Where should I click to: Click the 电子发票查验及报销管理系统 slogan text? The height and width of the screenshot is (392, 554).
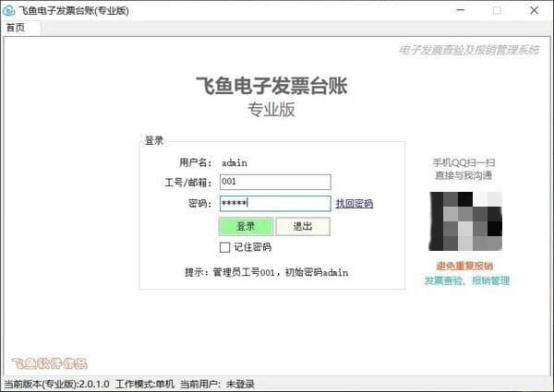[x=468, y=50]
